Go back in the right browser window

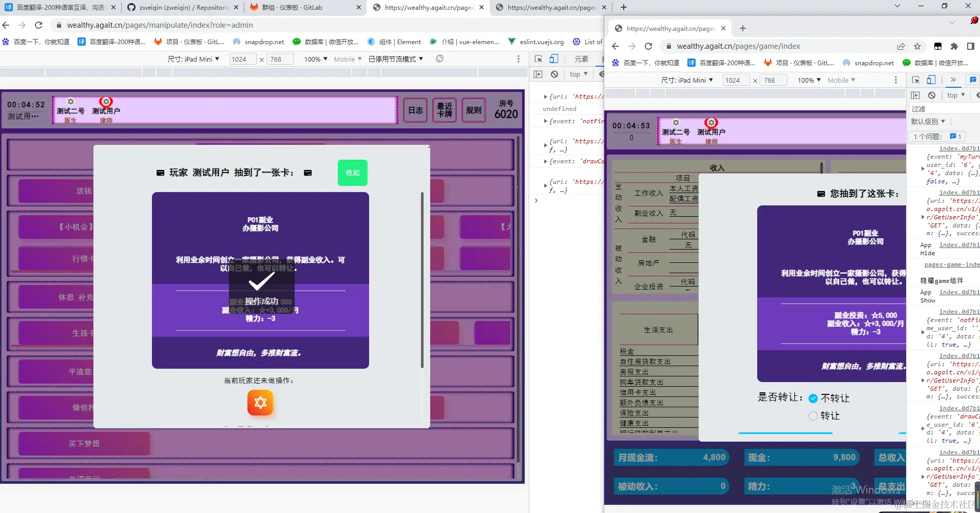[x=616, y=46]
